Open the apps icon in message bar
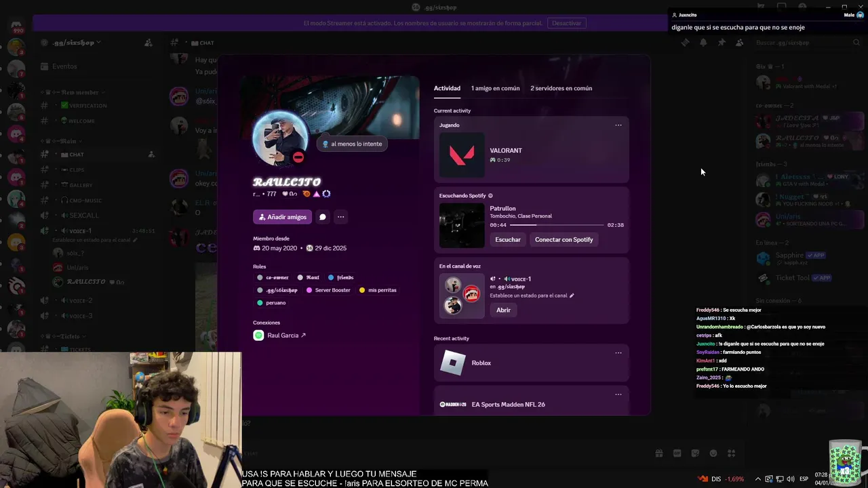Screen dimensions: 868x488 (x=731, y=453)
